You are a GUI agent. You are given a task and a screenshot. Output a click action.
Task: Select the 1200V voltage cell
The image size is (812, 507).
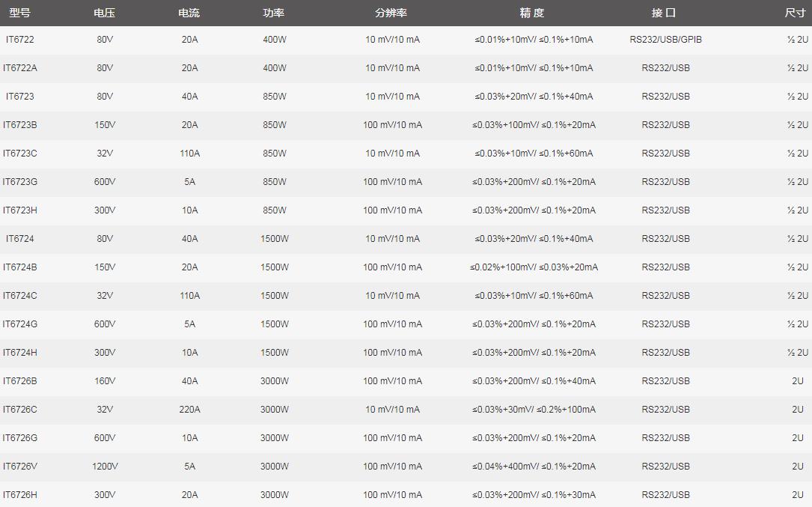coord(105,467)
